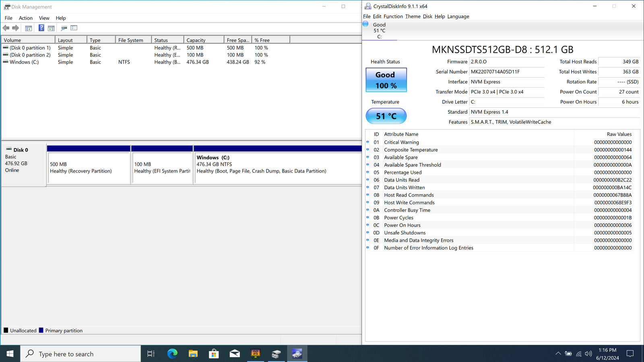Switch to CrystalDiskInfo taskbar icon
Screen dimensions: 644x362
pos(297,354)
